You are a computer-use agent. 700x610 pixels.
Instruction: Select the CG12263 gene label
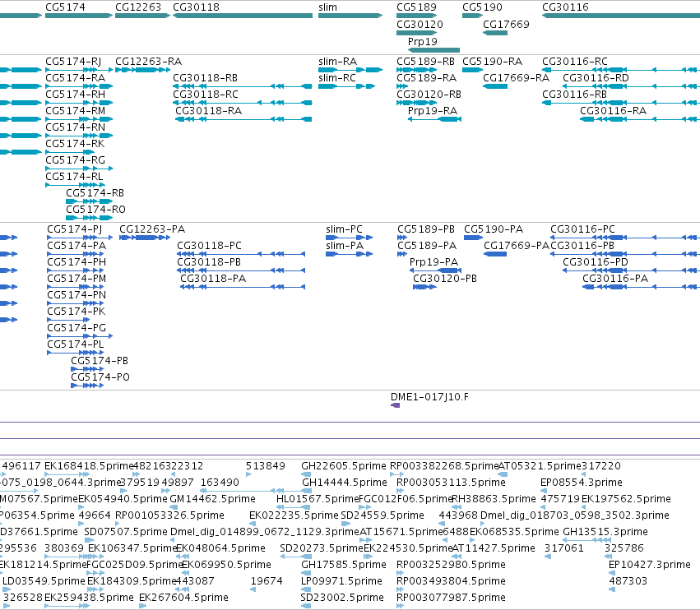[138, 7]
